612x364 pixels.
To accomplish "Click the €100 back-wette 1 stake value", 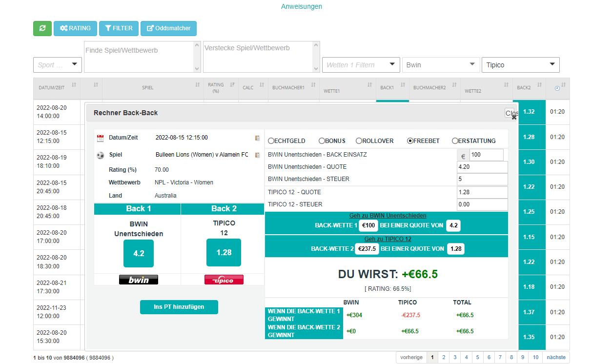I will click(368, 225).
